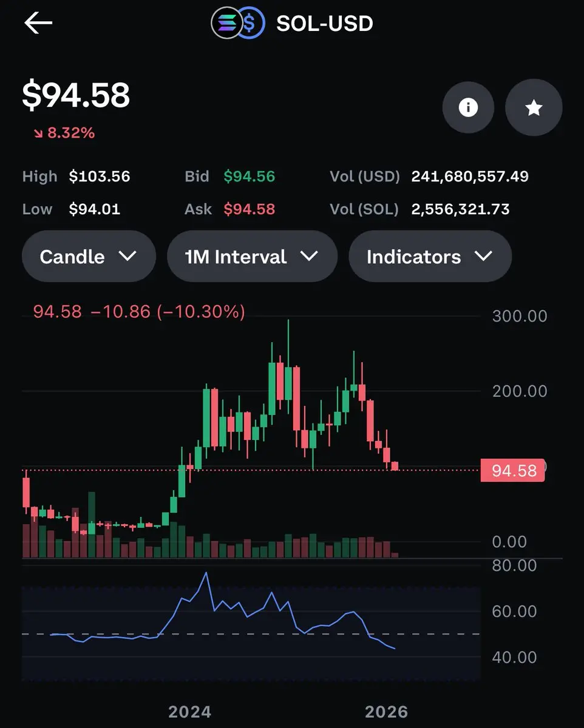Click Vol (SOL) 2,556,321.73 value

point(460,209)
